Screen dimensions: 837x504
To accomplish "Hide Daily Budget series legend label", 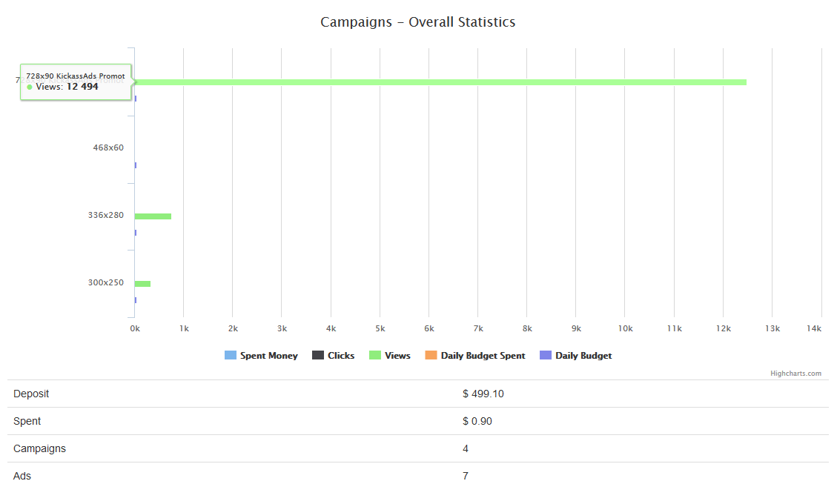I will (x=583, y=356).
